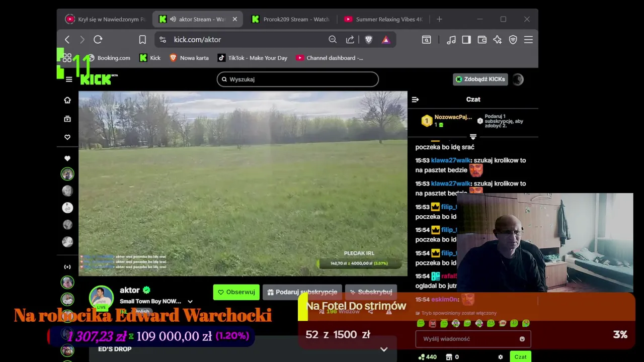
Task: Expand the chevron below the channel info
Action: [384, 349]
